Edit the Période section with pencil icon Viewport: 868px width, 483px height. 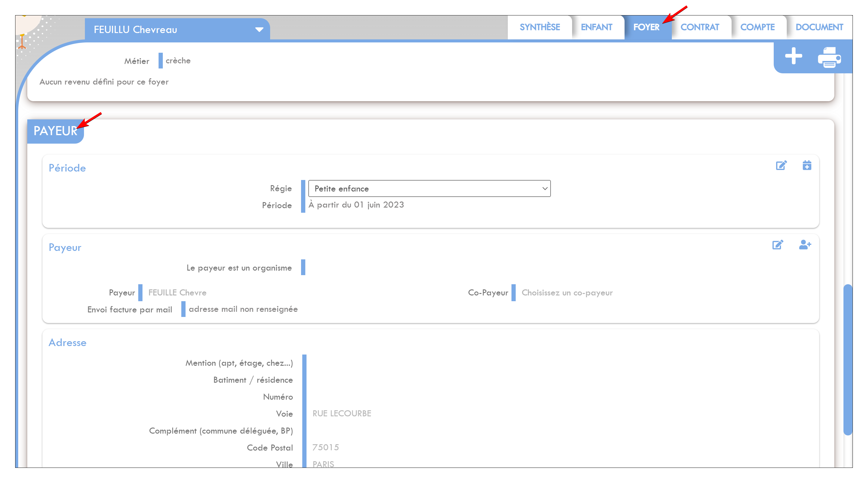(x=781, y=165)
